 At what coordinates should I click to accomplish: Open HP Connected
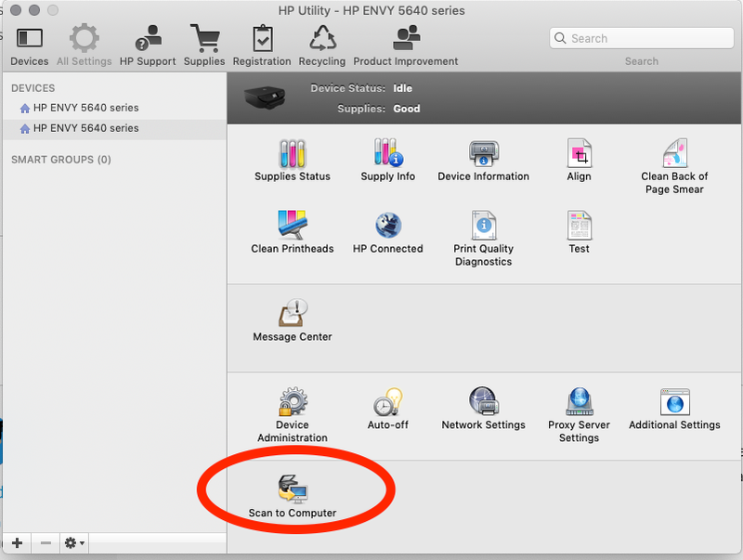point(388,232)
